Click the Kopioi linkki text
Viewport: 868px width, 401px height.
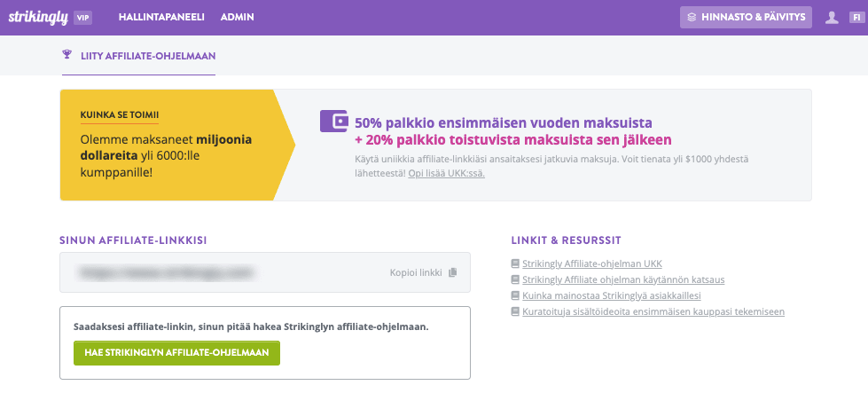(x=415, y=272)
